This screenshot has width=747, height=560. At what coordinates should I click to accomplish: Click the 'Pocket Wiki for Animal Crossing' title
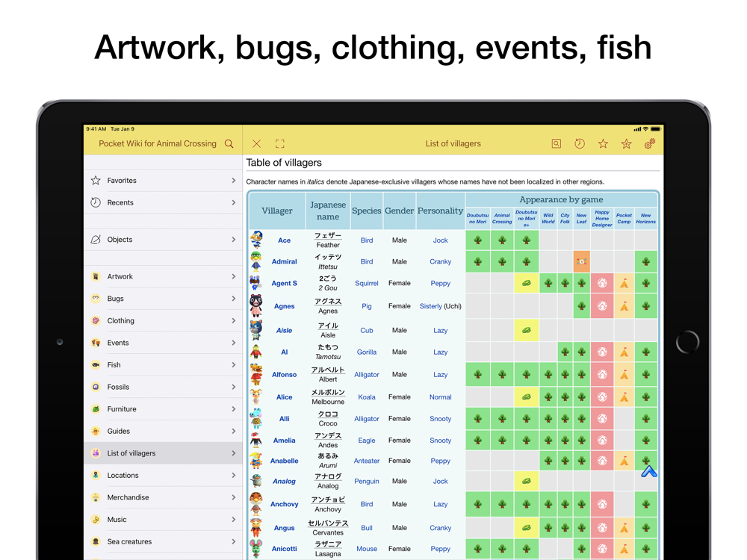(x=158, y=144)
